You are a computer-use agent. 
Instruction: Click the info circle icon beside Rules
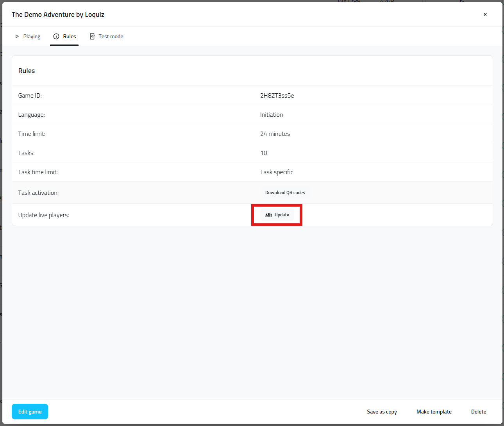(56, 36)
